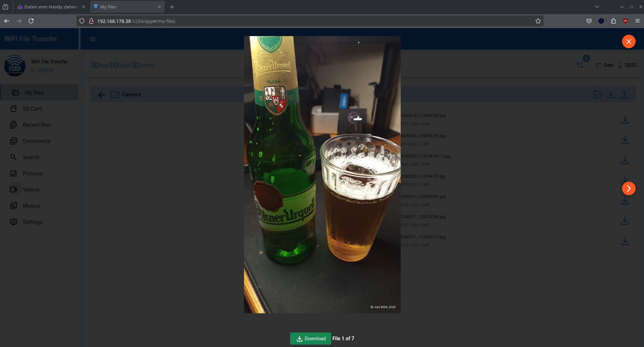Download file 0240605_165955787.jpg

[625, 140]
